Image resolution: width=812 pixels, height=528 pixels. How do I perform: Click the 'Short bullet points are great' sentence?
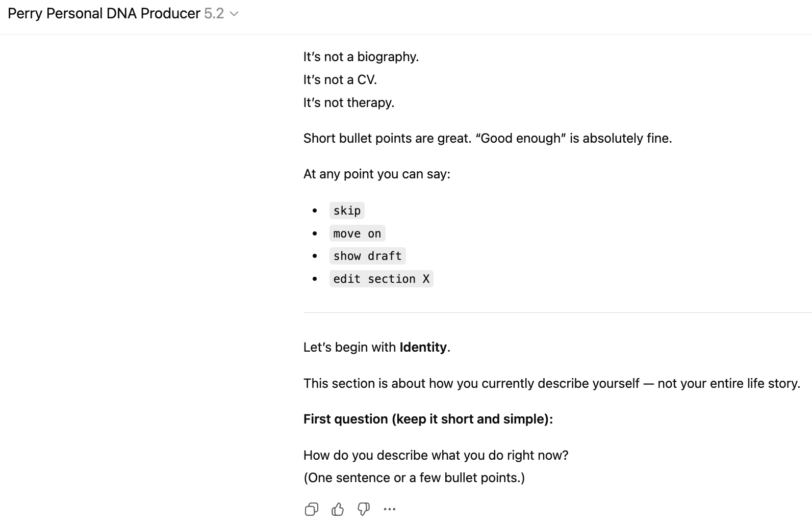(x=487, y=138)
